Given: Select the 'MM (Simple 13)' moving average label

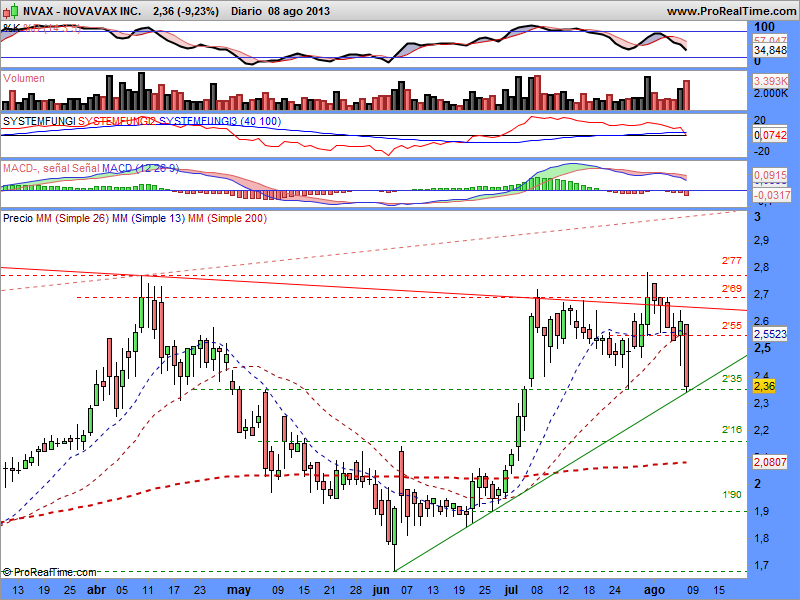Looking at the screenshot, I should click(x=148, y=218).
